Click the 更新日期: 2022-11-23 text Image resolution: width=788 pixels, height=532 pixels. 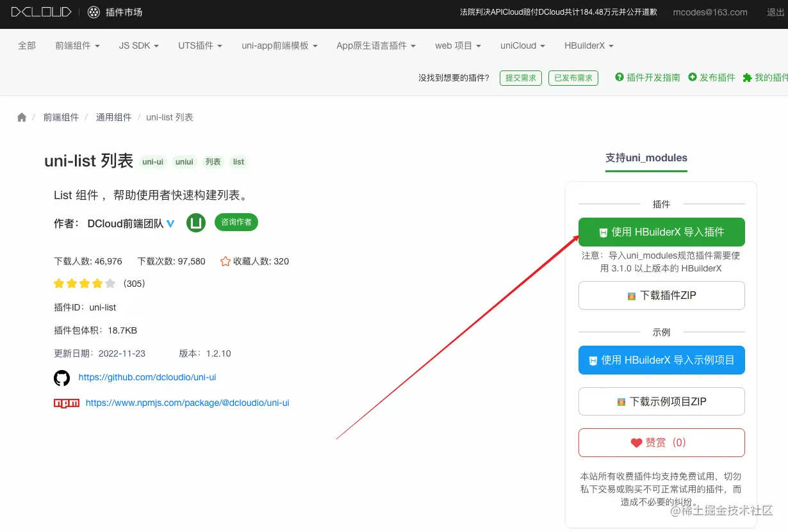point(100,353)
